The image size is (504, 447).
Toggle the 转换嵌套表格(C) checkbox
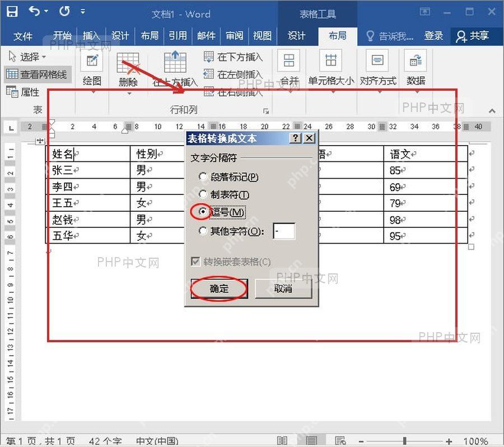pos(231,262)
